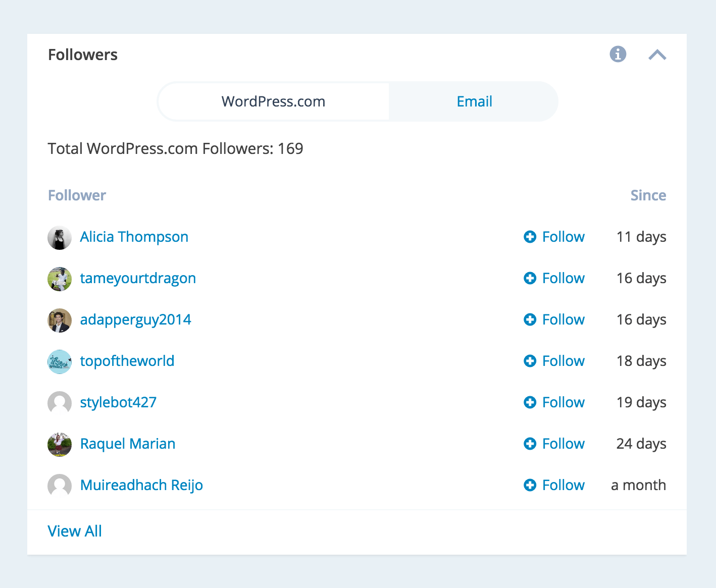Click the info icon in Followers header
Viewport: 716px width, 588px height.
[x=618, y=54]
